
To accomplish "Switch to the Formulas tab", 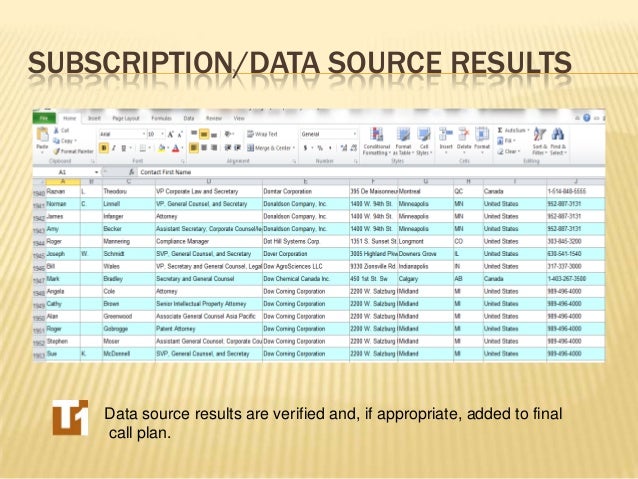I will (x=161, y=118).
